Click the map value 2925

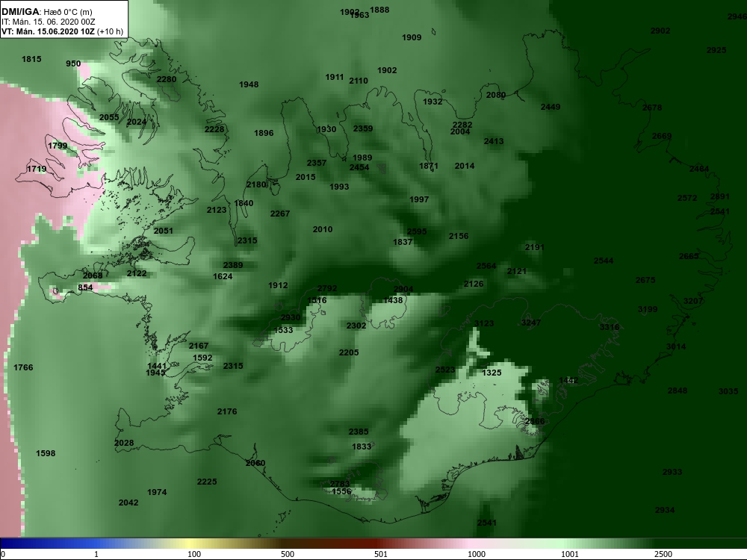point(716,50)
